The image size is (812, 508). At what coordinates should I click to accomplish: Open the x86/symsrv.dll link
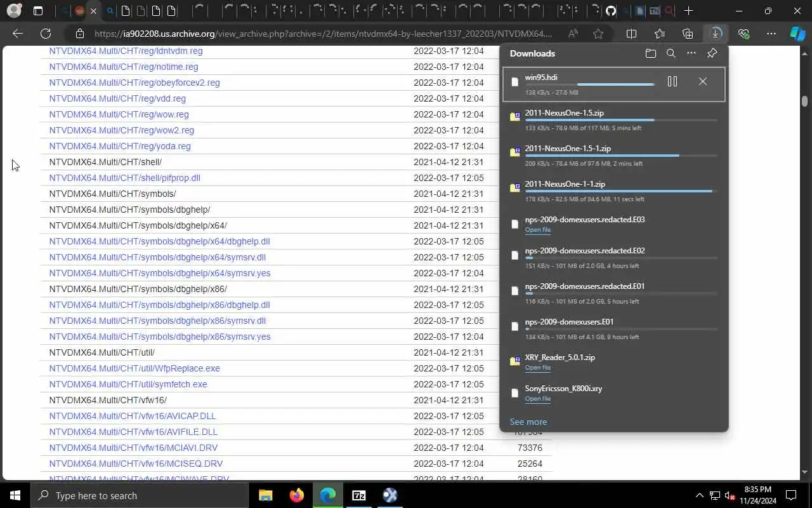(157, 321)
